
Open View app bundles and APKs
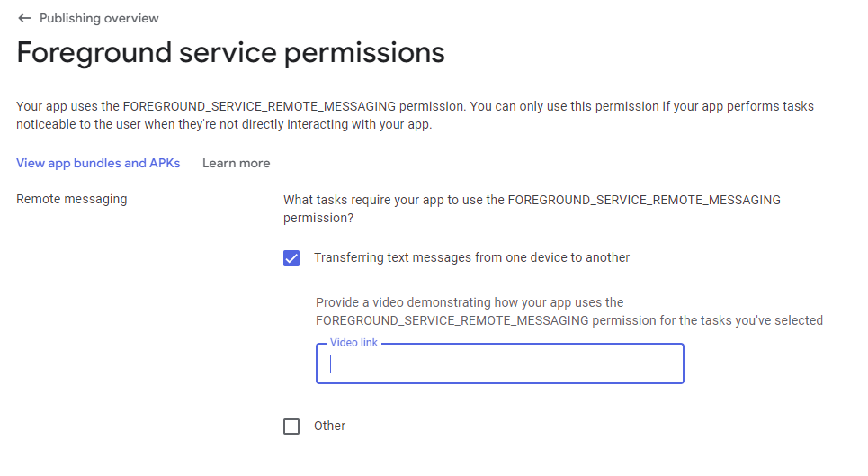(x=98, y=163)
